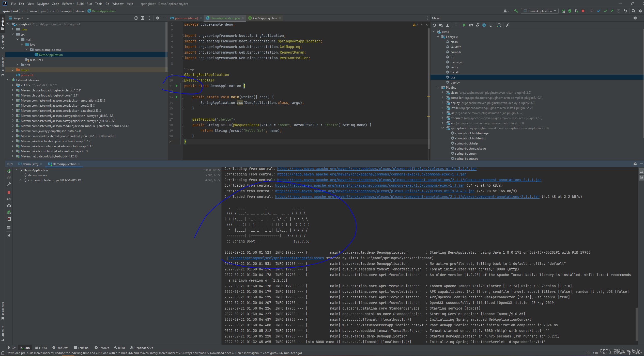Open the Terminal tool window button
This screenshot has height=356, width=644.
click(x=81, y=348)
